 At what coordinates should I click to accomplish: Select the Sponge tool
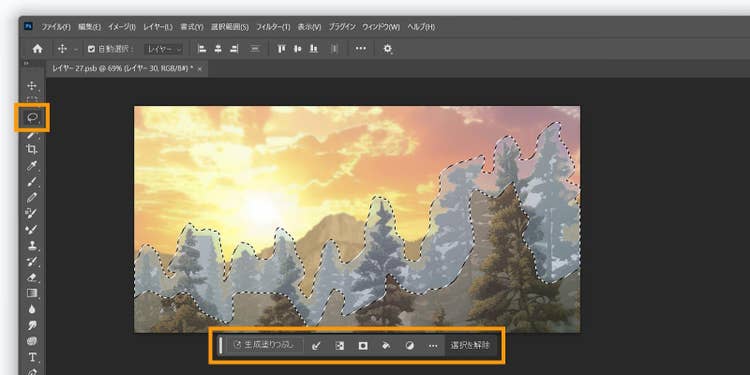pyautogui.click(x=32, y=341)
